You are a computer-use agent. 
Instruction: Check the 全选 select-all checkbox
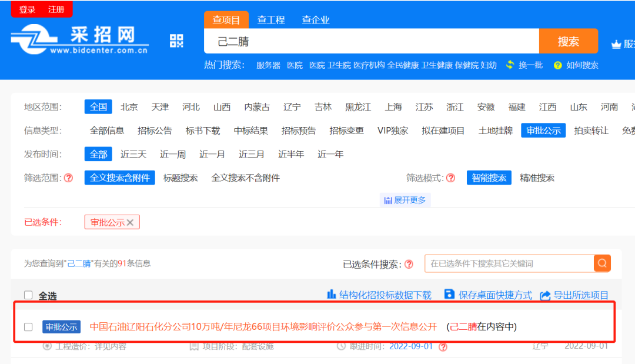[x=28, y=295]
